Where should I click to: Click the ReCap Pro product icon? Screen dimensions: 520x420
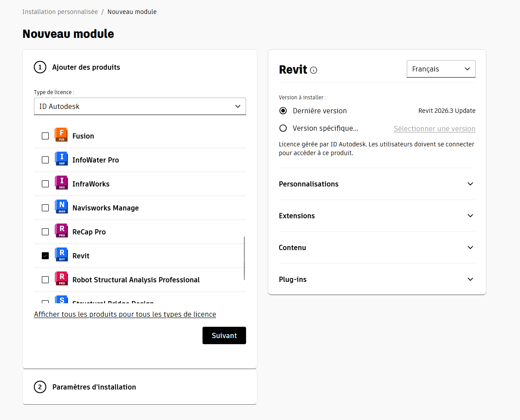61,231
